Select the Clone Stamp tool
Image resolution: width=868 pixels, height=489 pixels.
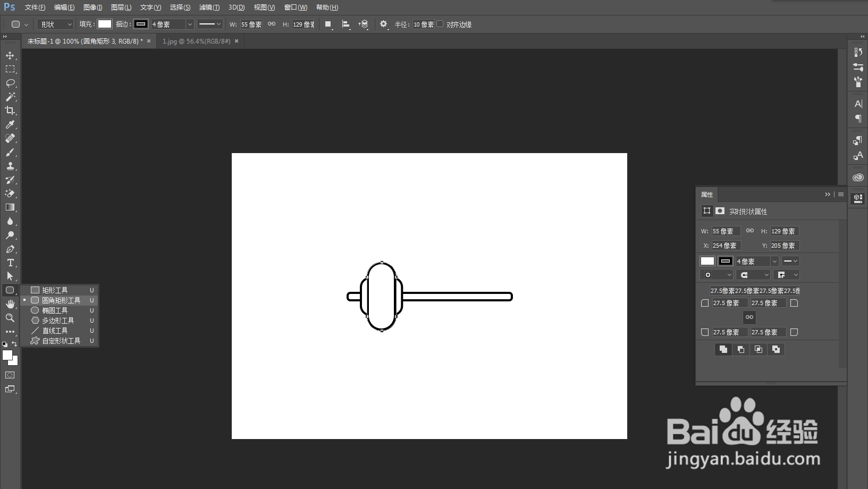[x=10, y=166]
